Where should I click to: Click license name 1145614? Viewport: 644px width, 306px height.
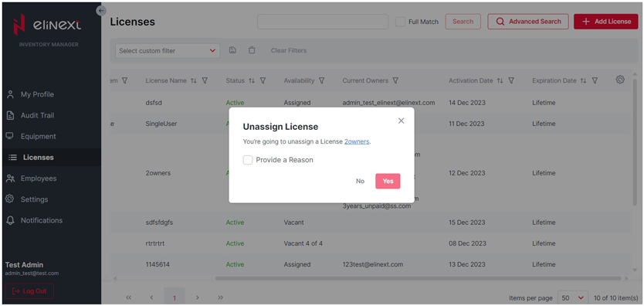[158, 264]
